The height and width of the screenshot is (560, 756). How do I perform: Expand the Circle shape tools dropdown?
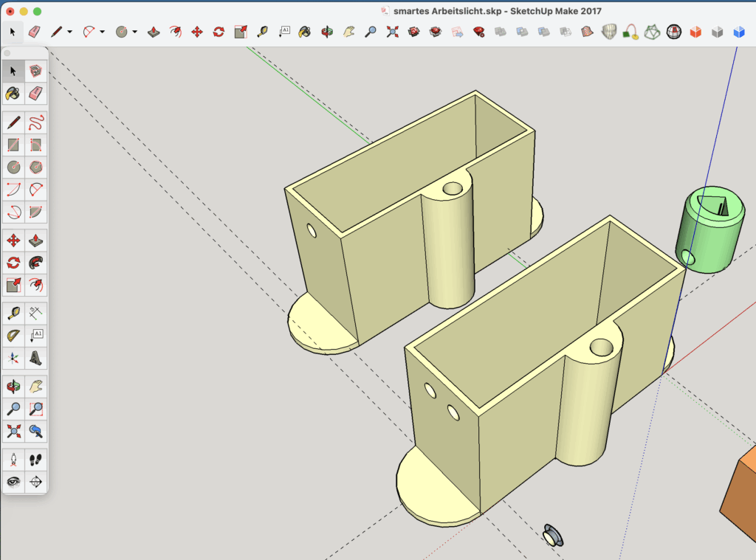(134, 32)
